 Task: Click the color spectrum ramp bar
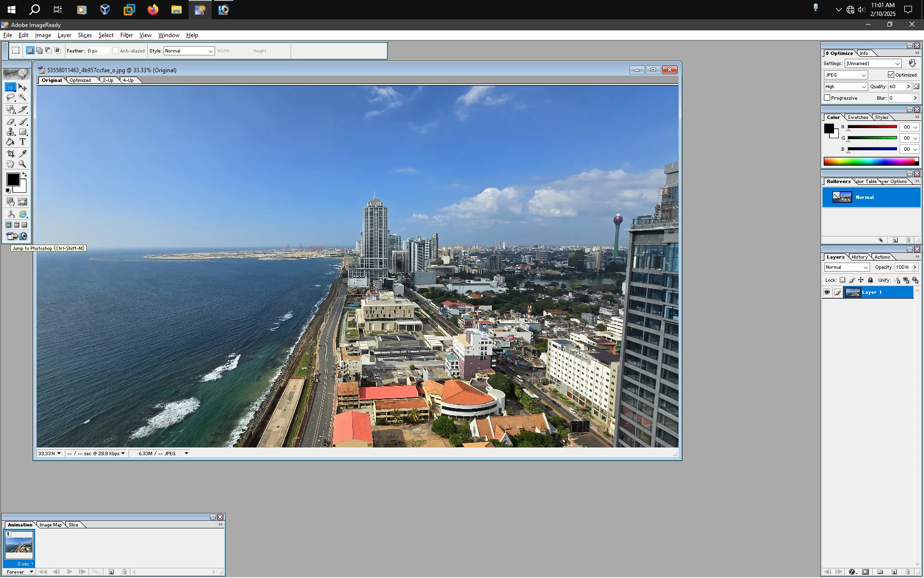tap(870, 162)
